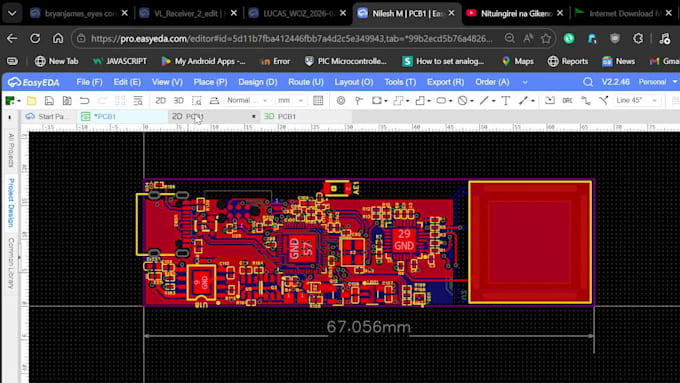The width and height of the screenshot is (680, 383).
Task: Open the Design (D) menu
Action: [258, 82]
